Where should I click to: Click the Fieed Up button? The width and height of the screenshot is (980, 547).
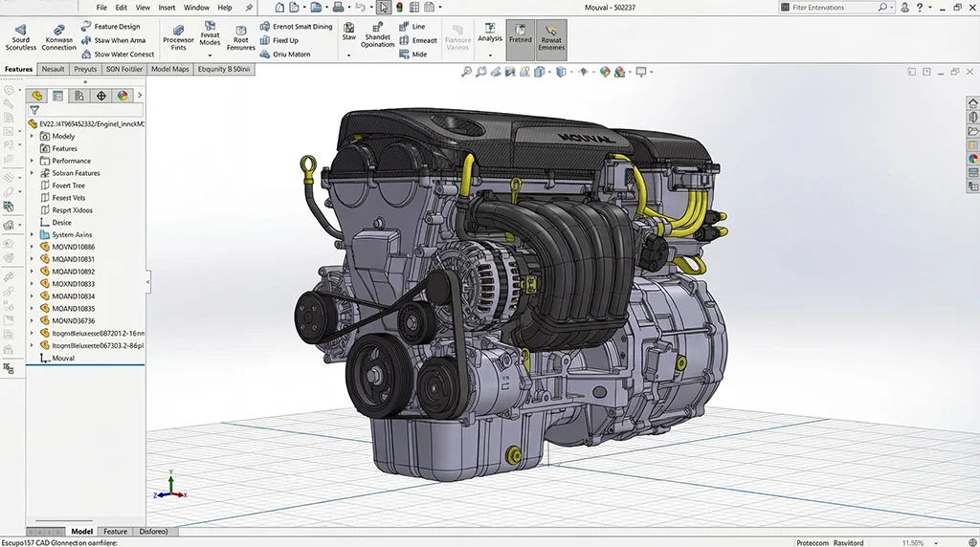pos(285,40)
